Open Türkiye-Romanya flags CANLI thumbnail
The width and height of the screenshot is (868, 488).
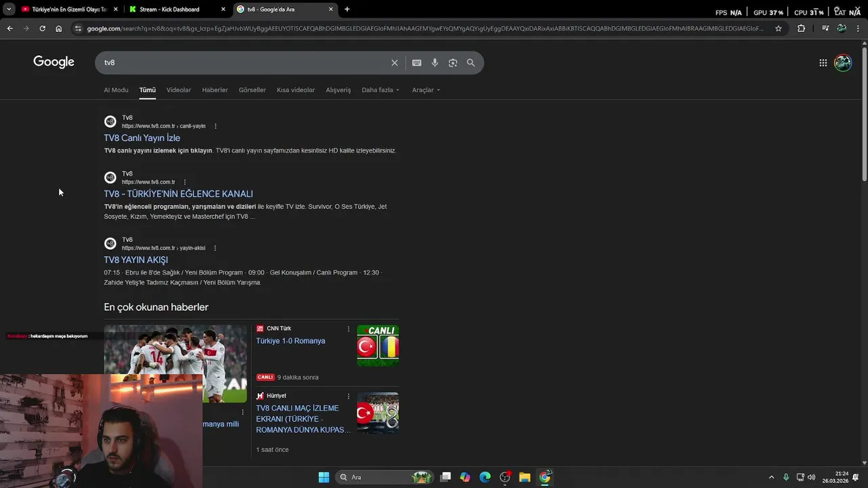click(x=378, y=346)
